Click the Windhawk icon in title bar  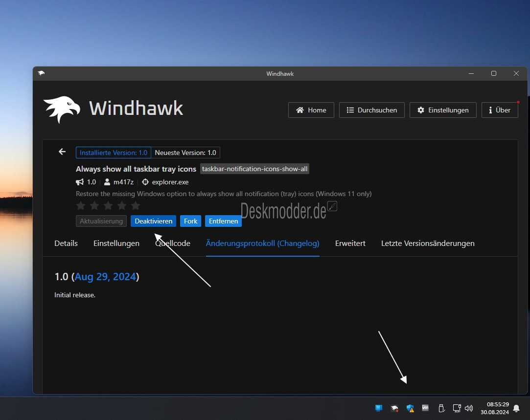point(41,73)
